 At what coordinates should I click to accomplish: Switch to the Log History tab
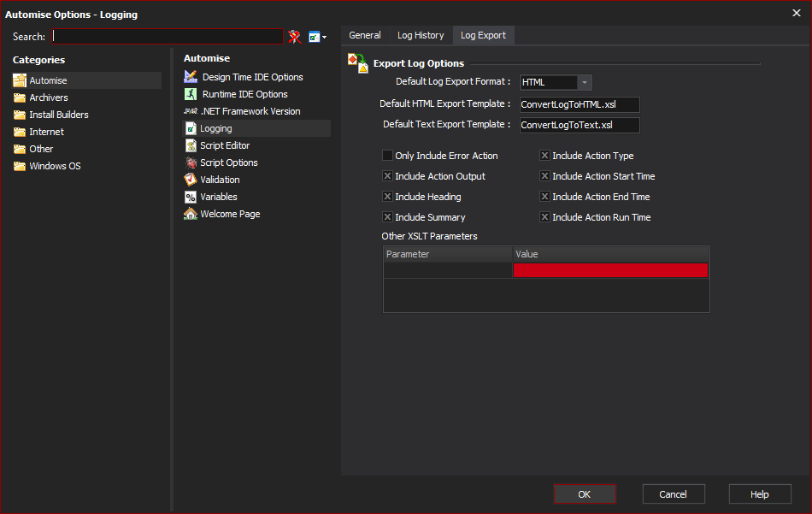(421, 35)
